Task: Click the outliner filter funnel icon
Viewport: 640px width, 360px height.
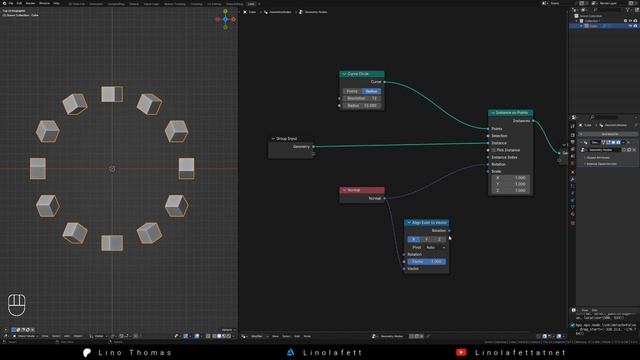Action: pyautogui.click(x=627, y=10)
